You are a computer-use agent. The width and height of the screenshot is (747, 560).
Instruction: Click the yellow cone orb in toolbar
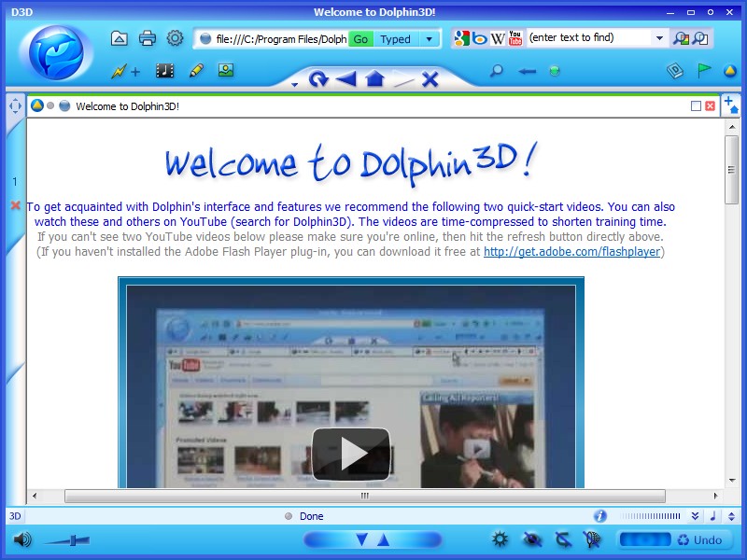[x=730, y=71]
